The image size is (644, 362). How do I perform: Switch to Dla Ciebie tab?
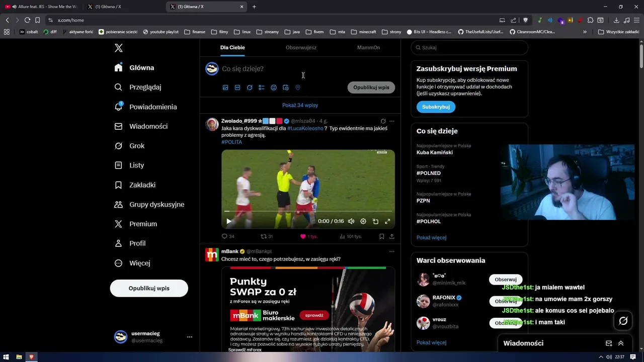coord(232,48)
